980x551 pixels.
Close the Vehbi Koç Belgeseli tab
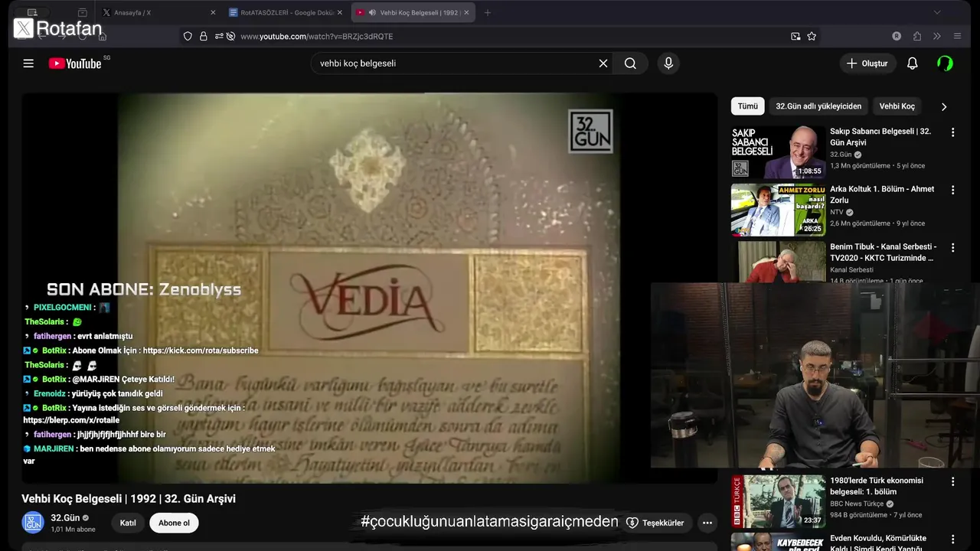click(x=466, y=12)
